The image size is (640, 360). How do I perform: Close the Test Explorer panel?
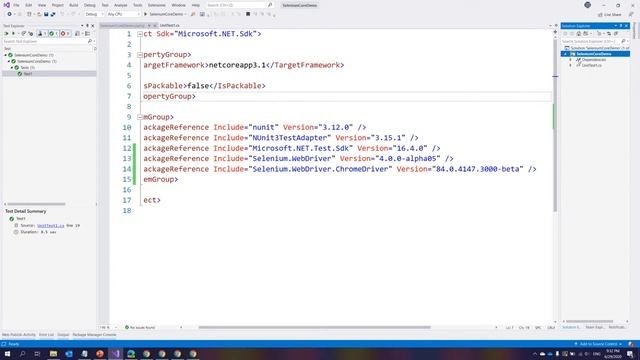[93, 26]
